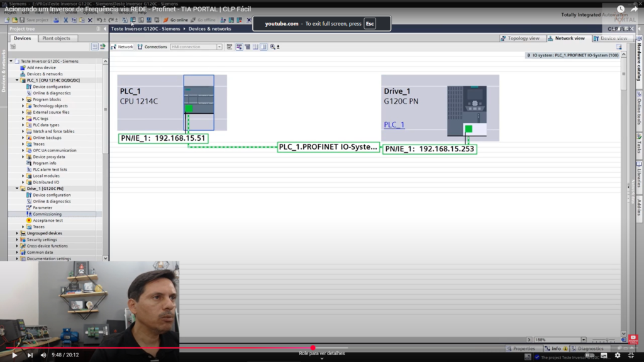Open Hardware catalog side tab
644x362 pixels.
[640, 60]
